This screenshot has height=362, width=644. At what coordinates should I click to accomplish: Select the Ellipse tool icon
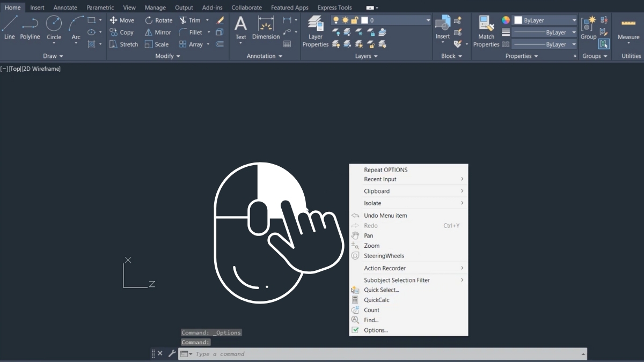tap(91, 32)
